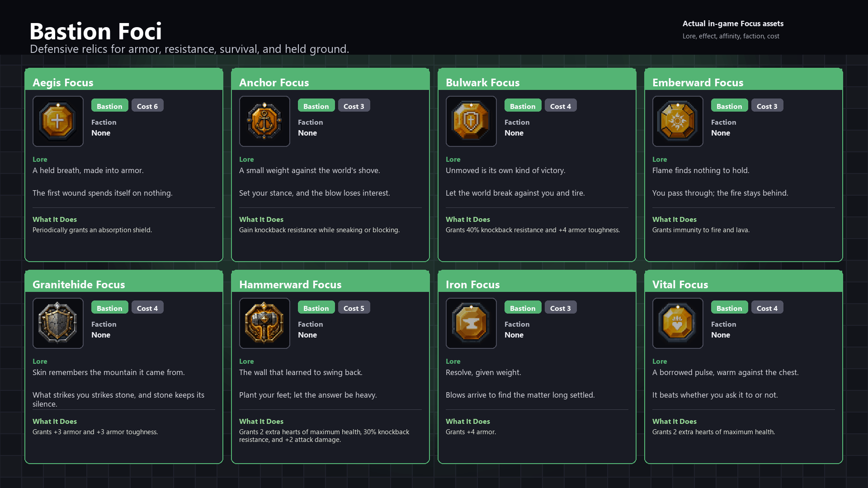Select the Emberward Focus title bar

(x=743, y=80)
